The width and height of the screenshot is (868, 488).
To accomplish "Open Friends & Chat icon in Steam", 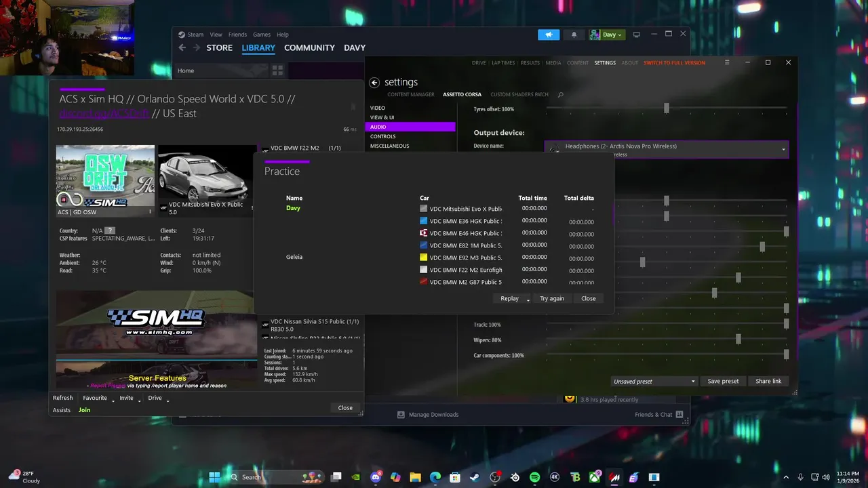I will (679, 414).
